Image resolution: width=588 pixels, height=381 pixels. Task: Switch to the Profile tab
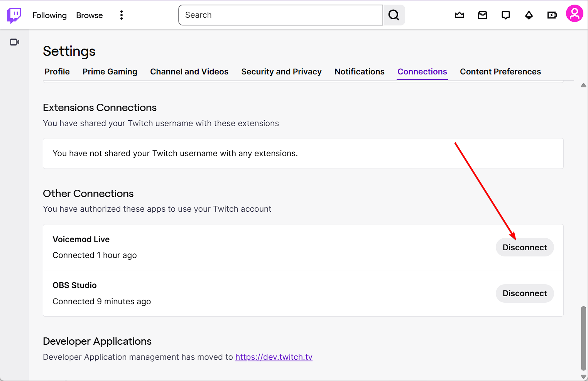(57, 72)
